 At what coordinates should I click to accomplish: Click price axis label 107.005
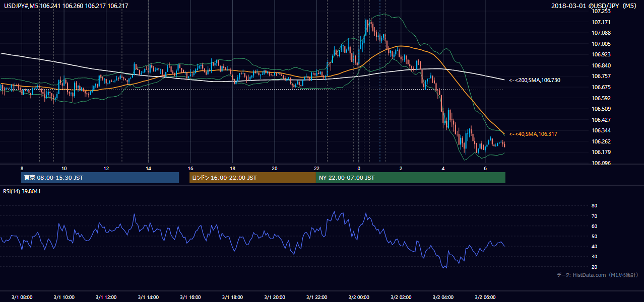pyautogui.click(x=601, y=44)
